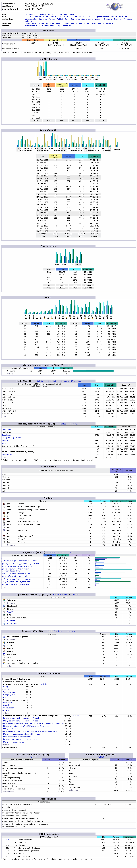Viewport: 137px width, 868px height.
Task: Open Full list in Hosts section
Action: coord(40,381)
